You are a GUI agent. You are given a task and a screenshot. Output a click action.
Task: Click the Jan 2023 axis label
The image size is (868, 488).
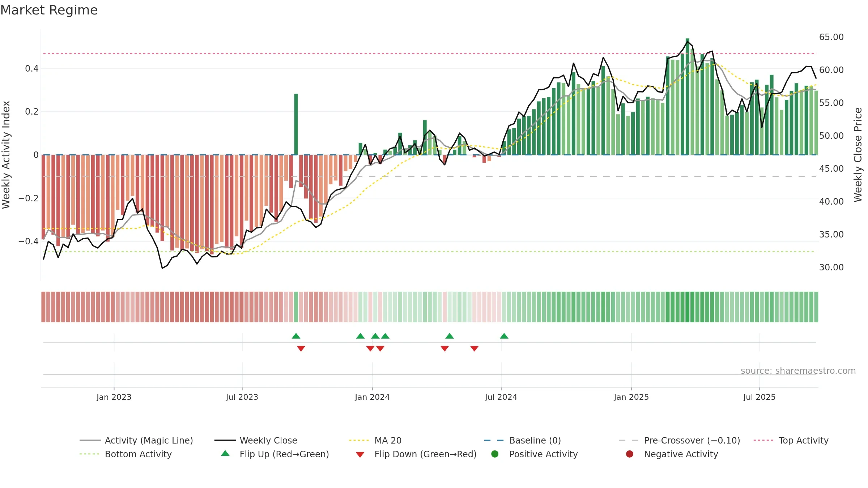point(114,397)
